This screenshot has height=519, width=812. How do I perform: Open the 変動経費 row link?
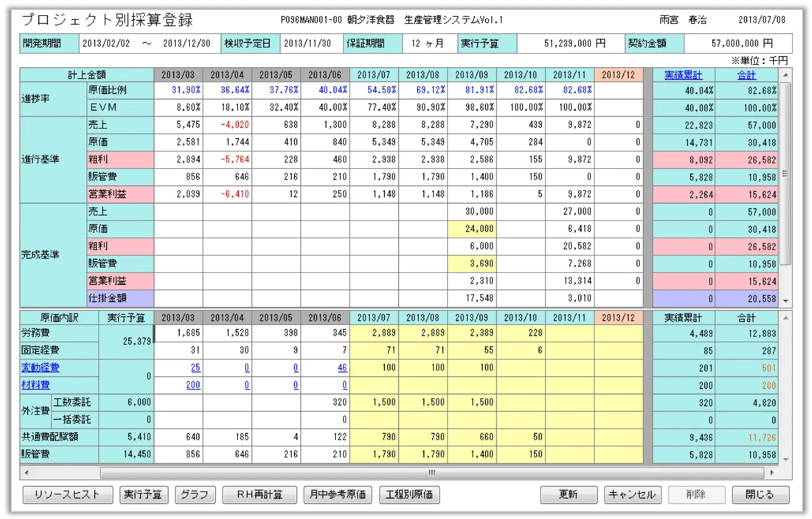pyautogui.click(x=40, y=368)
